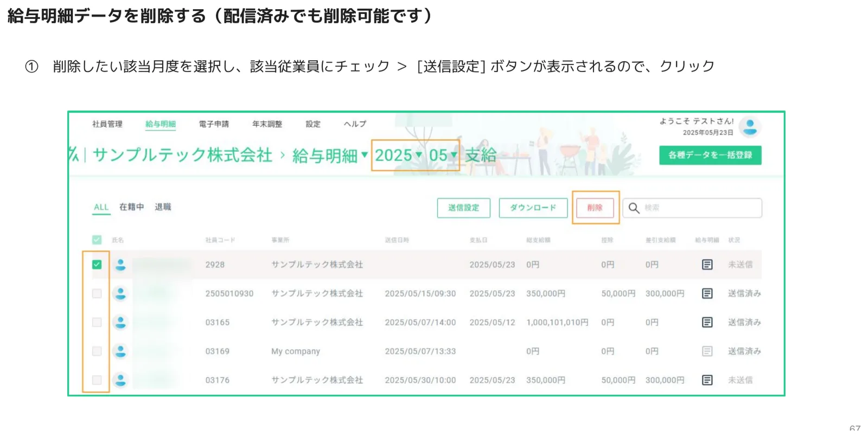Click the ダウンロード button
This screenshot has height=438, width=868.
(533, 208)
